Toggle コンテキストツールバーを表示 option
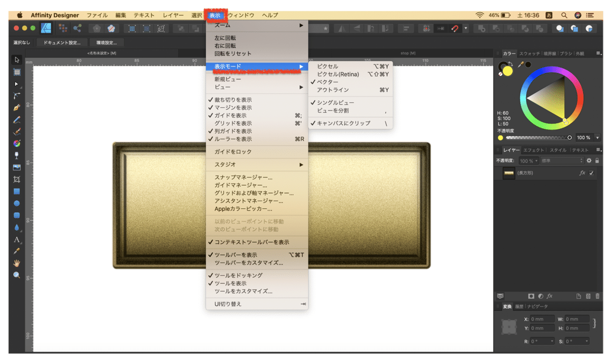610x364 pixels. pos(257,242)
